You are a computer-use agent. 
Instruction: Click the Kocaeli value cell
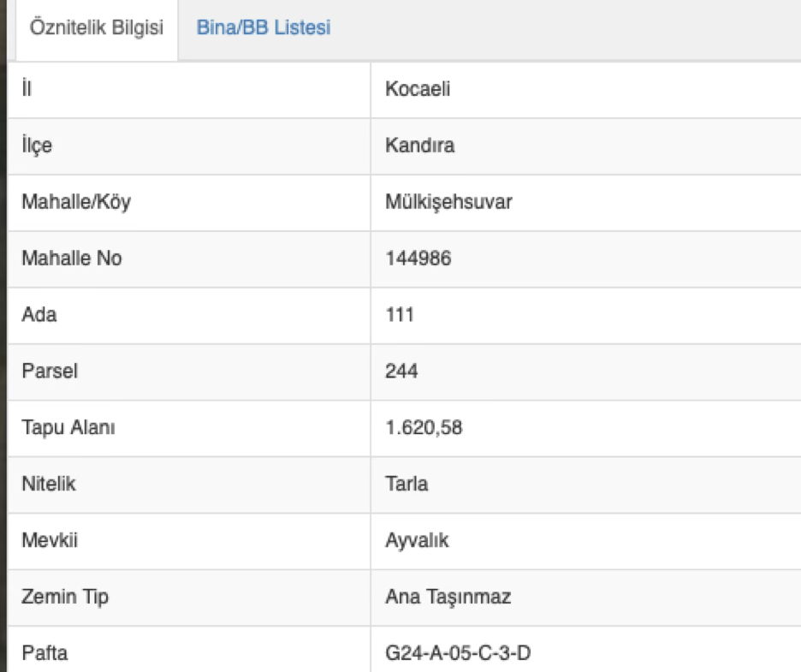tap(418, 89)
